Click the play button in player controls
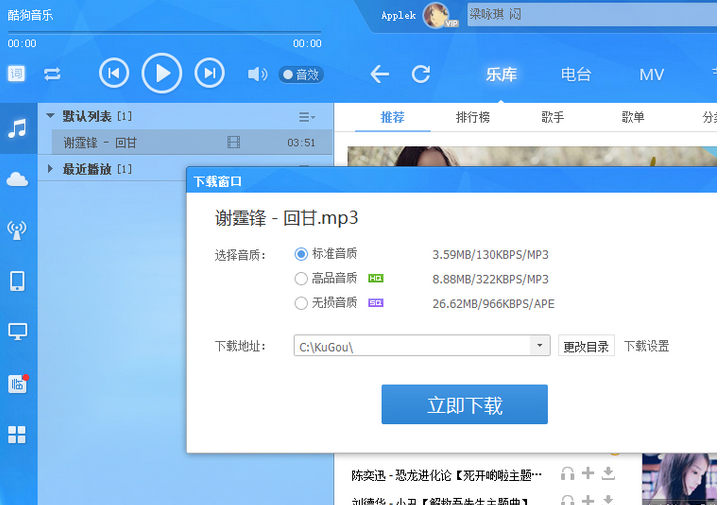The height and width of the screenshot is (505, 723). [162, 73]
